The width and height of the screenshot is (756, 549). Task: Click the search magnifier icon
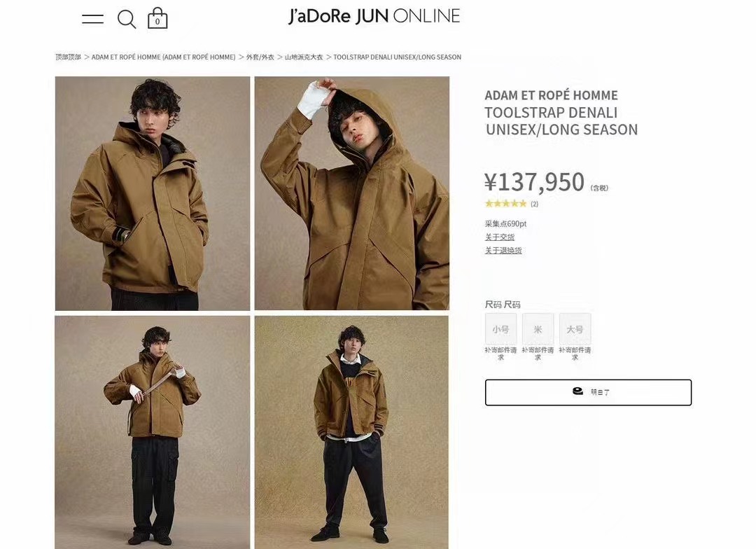coord(127,20)
